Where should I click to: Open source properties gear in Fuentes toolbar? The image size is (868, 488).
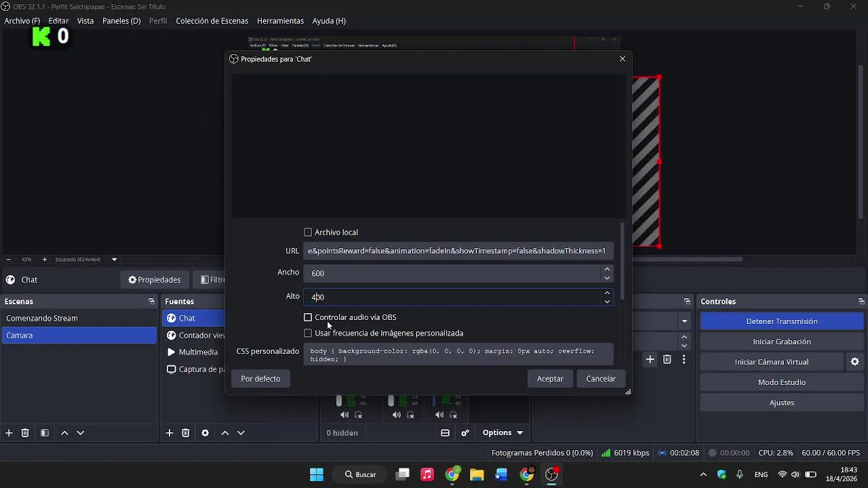(205, 433)
